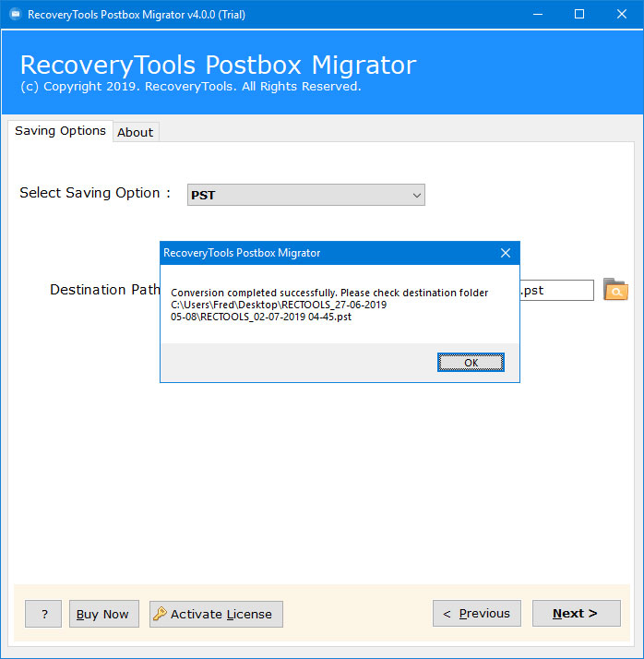The width and height of the screenshot is (644, 659).
Task: Open the Select Saving Option PST dropdown
Action: (x=305, y=195)
